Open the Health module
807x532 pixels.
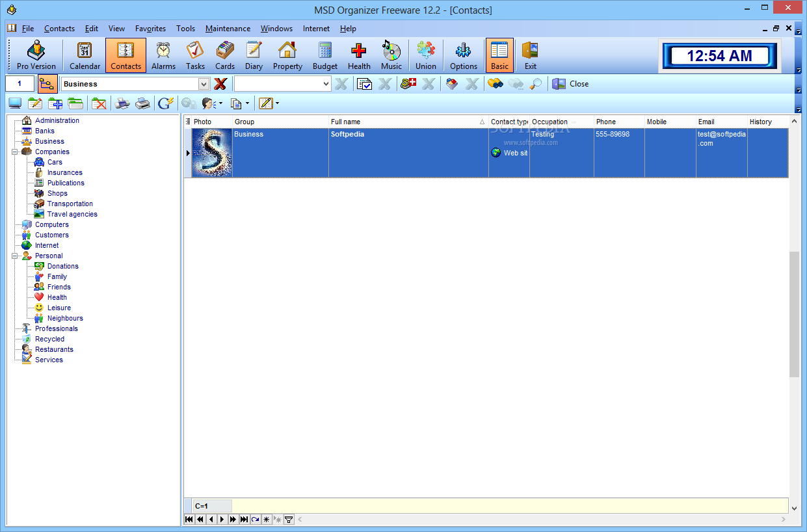[x=359, y=55]
